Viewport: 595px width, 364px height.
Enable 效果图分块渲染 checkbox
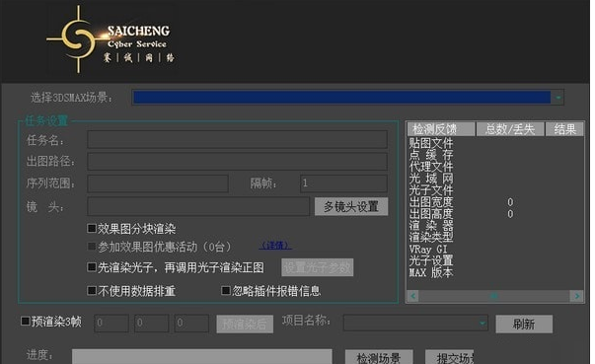pos(92,228)
